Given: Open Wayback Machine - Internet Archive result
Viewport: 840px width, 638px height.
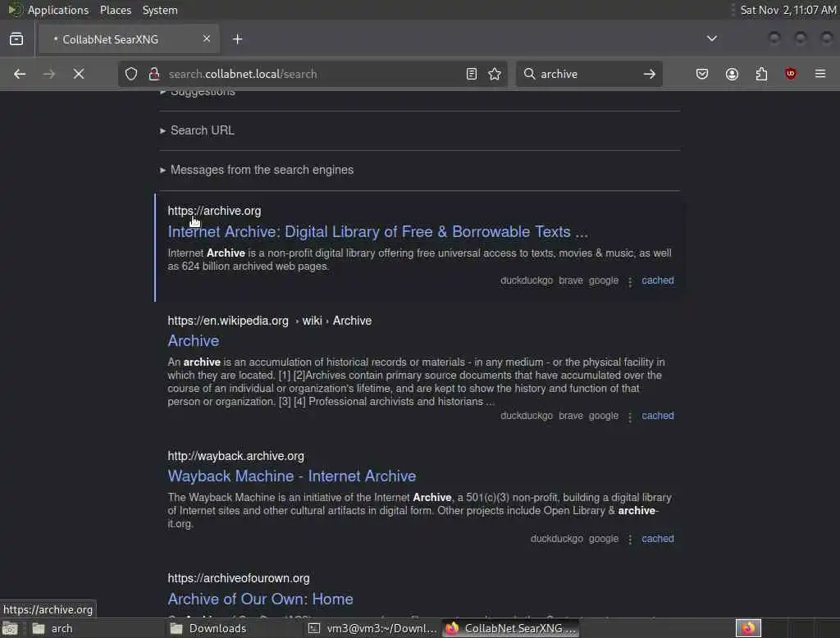Looking at the screenshot, I should click(x=292, y=476).
